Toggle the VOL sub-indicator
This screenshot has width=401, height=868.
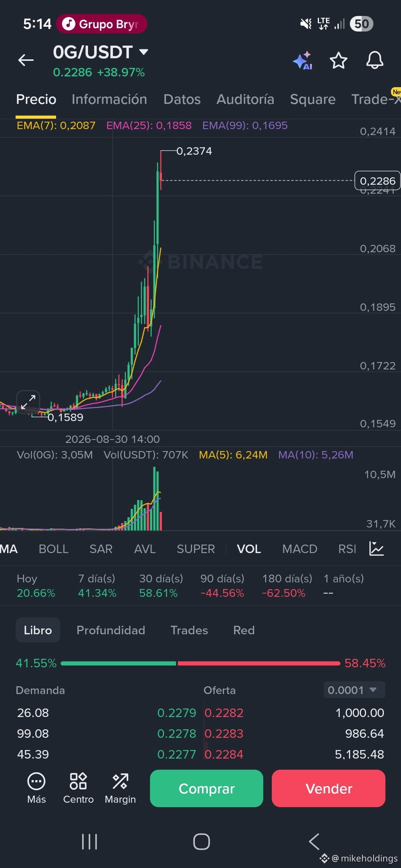pyautogui.click(x=249, y=549)
